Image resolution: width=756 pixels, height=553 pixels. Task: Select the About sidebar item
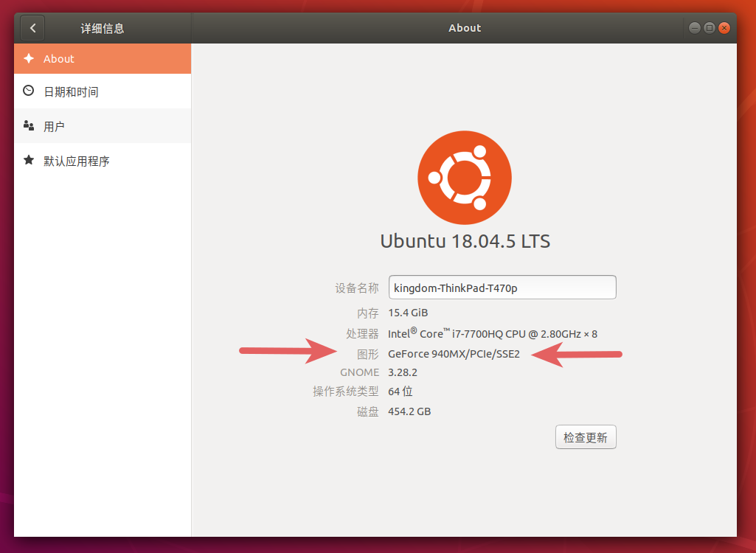(103, 59)
